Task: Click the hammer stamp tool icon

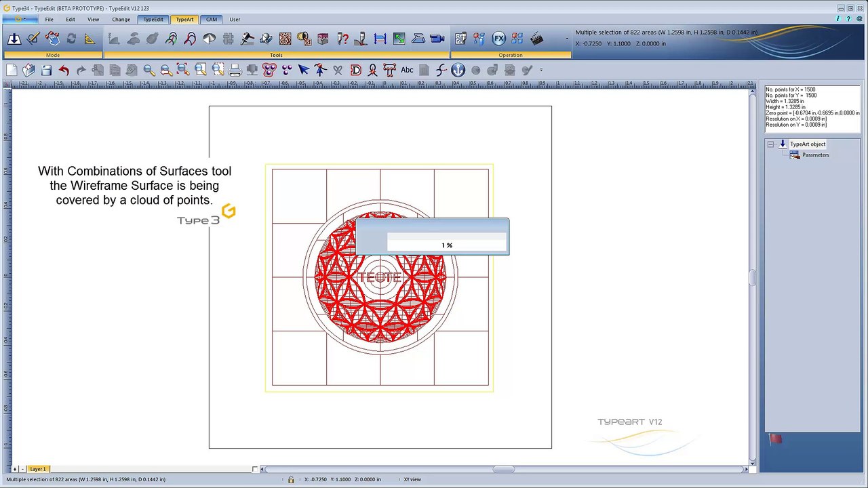Action: point(247,39)
